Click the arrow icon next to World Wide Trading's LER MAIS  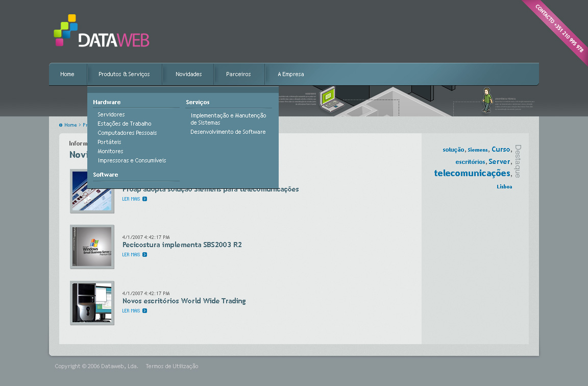145,311
